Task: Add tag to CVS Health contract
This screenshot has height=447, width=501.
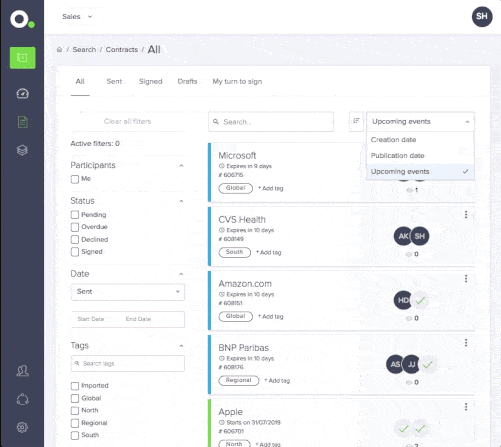Action: [268, 252]
